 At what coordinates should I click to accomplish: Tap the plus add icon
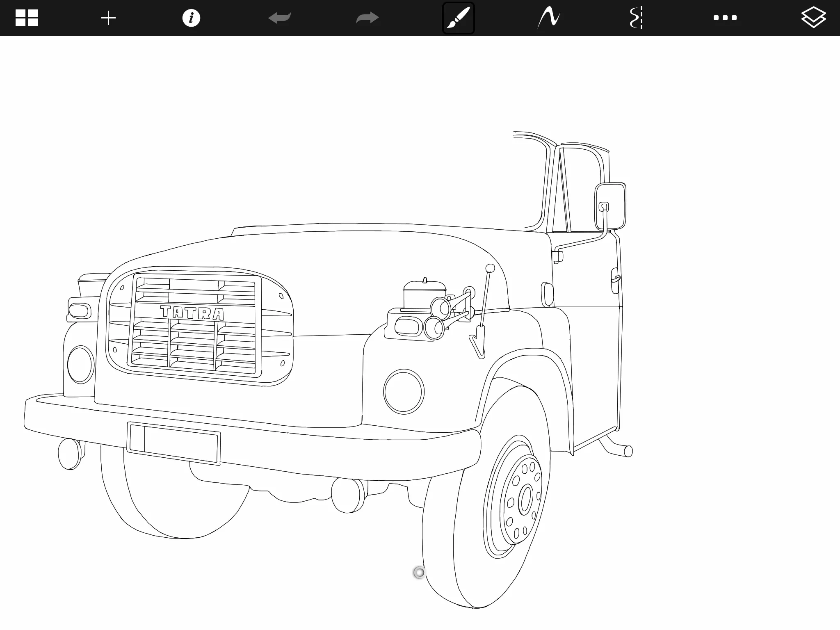pos(108,18)
